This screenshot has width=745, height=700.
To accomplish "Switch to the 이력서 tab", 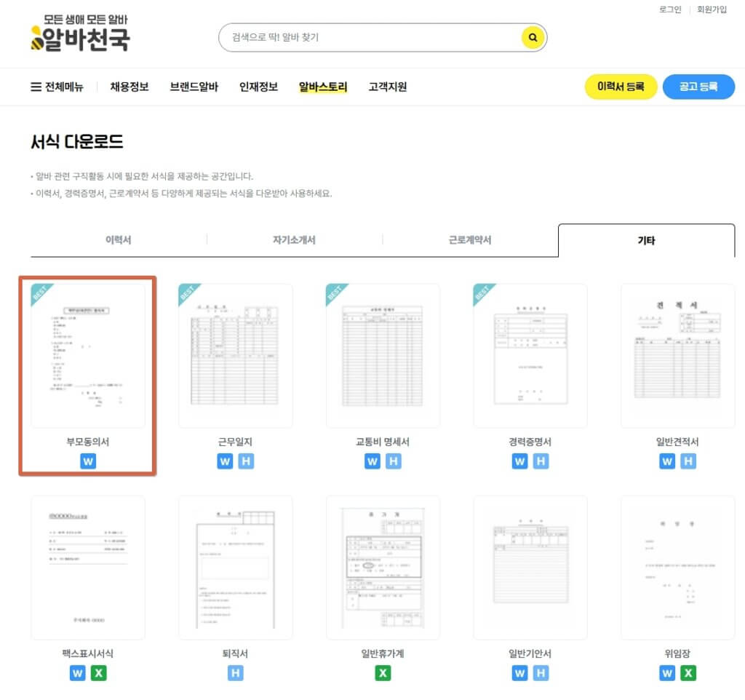I will 118,239.
